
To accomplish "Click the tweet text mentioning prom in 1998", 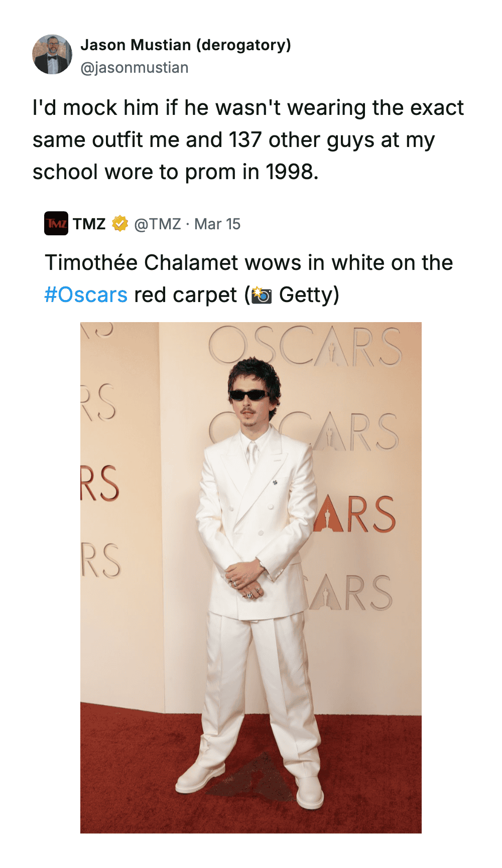I will pos(248,139).
